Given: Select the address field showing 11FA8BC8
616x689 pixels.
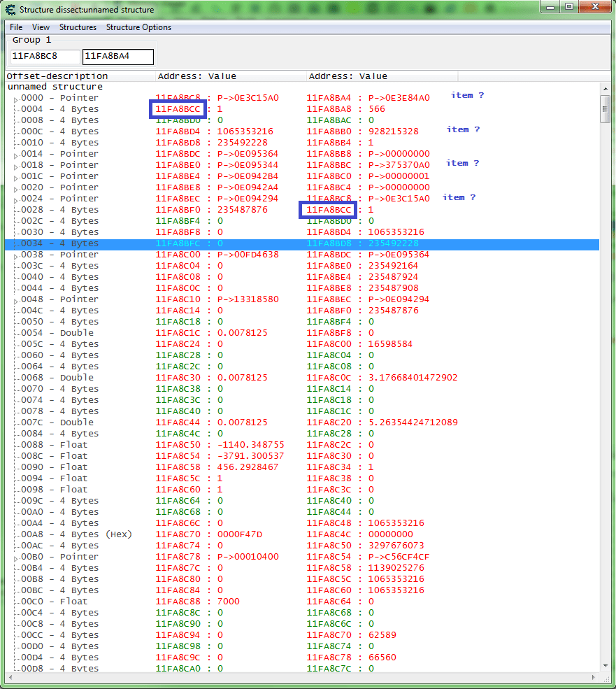Looking at the screenshot, I should pyautogui.click(x=43, y=56).
